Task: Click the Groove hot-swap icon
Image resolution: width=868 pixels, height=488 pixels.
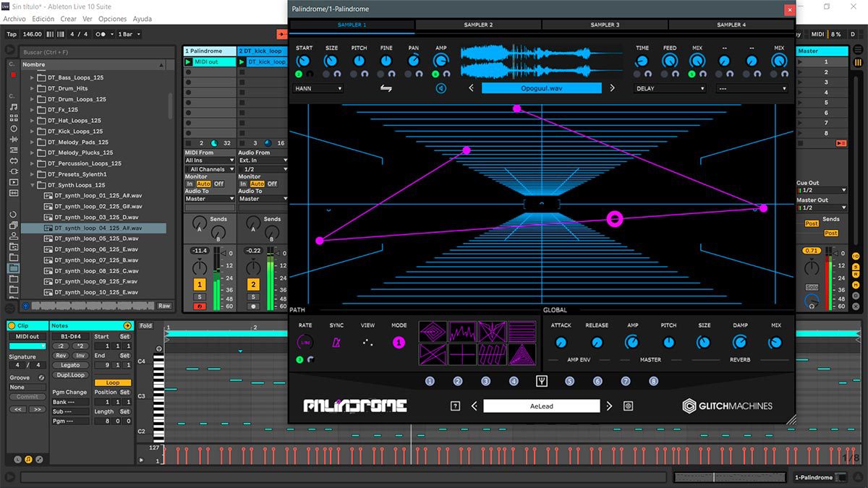Action: click(41, 377)
